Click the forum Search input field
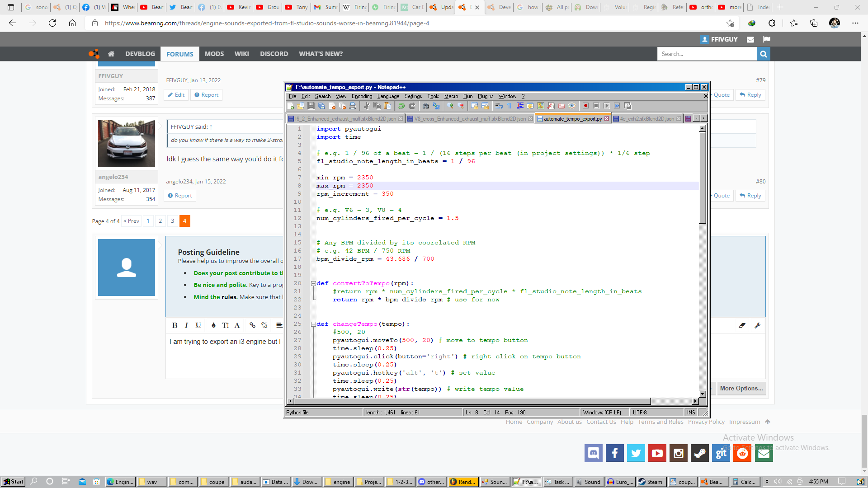Viewport: 868px width, 488px height. 706,54
